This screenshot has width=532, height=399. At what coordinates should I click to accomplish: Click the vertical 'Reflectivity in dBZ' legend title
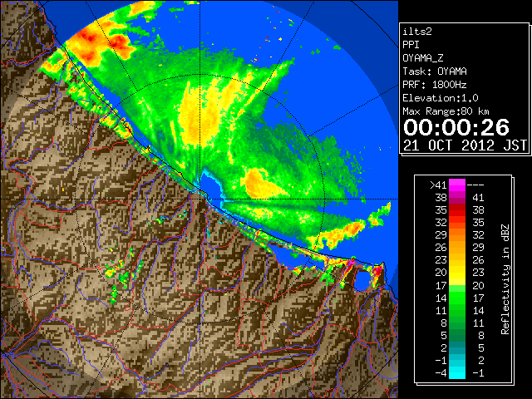click(x=505, y=279)
